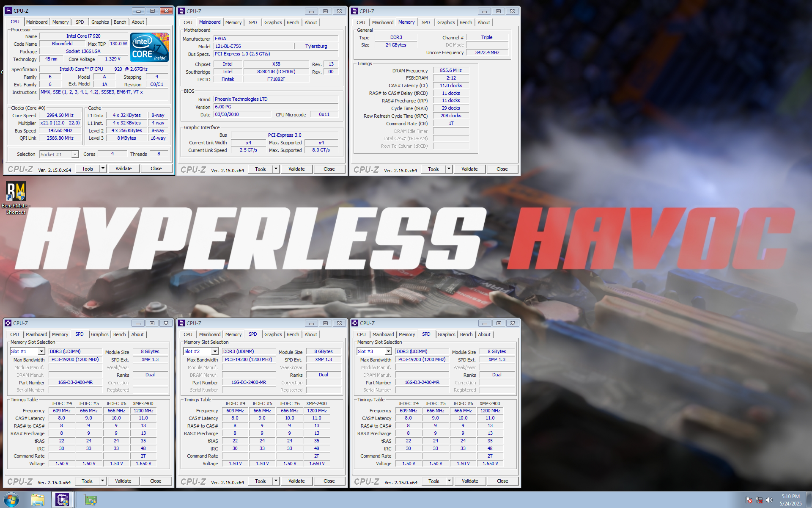Open Graphics tab in the Memory window
The image size is (812, 508).
tap(446, 22)
